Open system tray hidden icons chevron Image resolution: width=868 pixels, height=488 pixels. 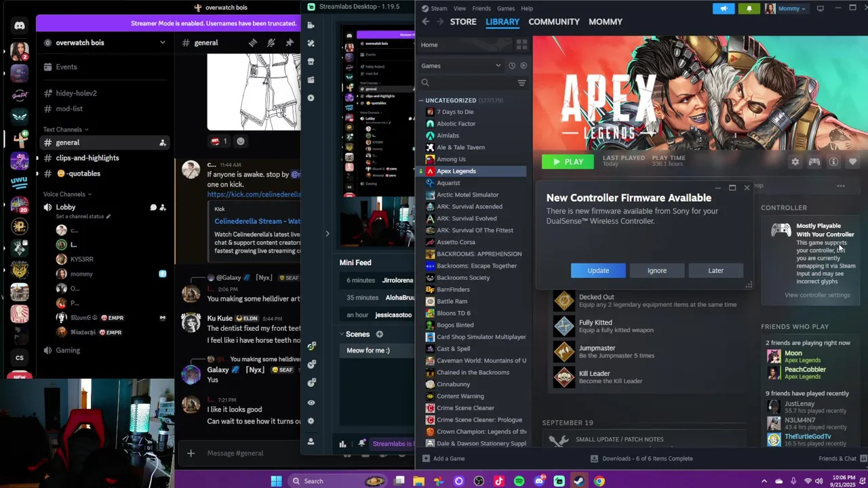pyautogui.click(x=764, y=481)
